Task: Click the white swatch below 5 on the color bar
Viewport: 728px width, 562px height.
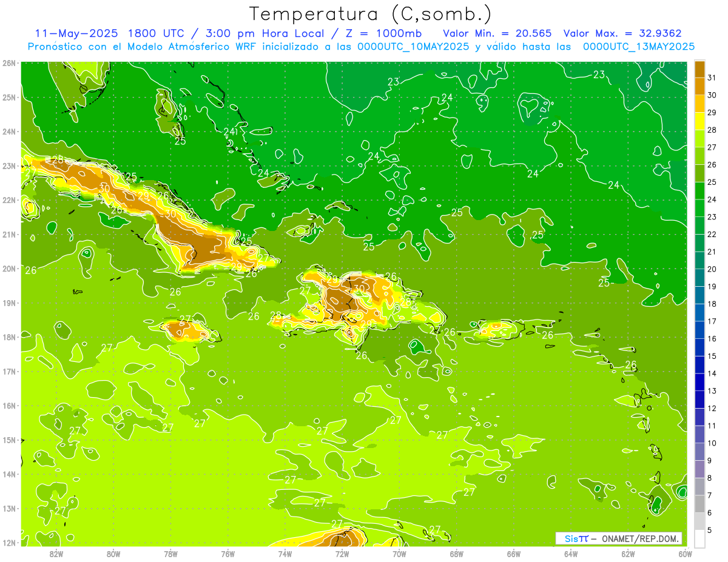Action: [x=699, y=538]
